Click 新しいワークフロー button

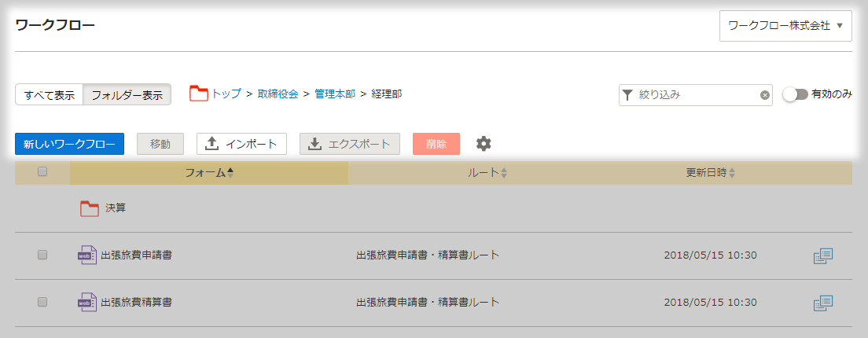coord(69,144)
